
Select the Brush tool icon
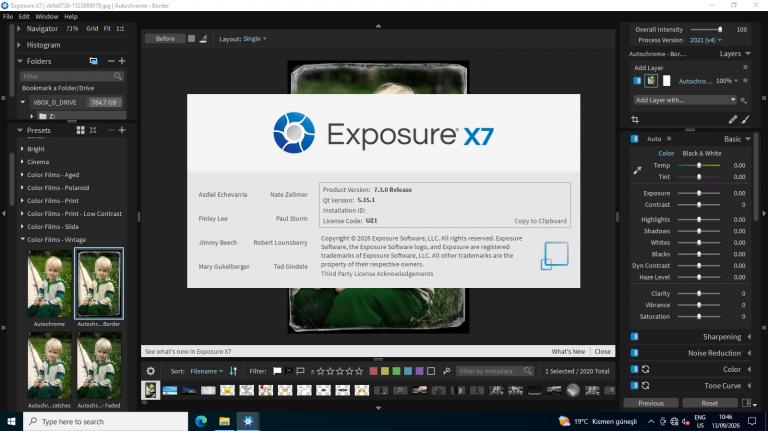pyautogui.click(x=745, y=120)
